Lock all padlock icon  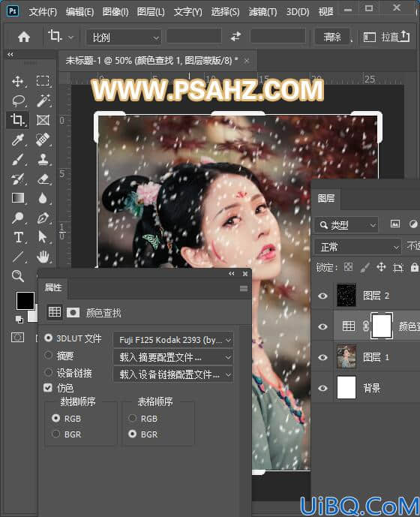415,267
